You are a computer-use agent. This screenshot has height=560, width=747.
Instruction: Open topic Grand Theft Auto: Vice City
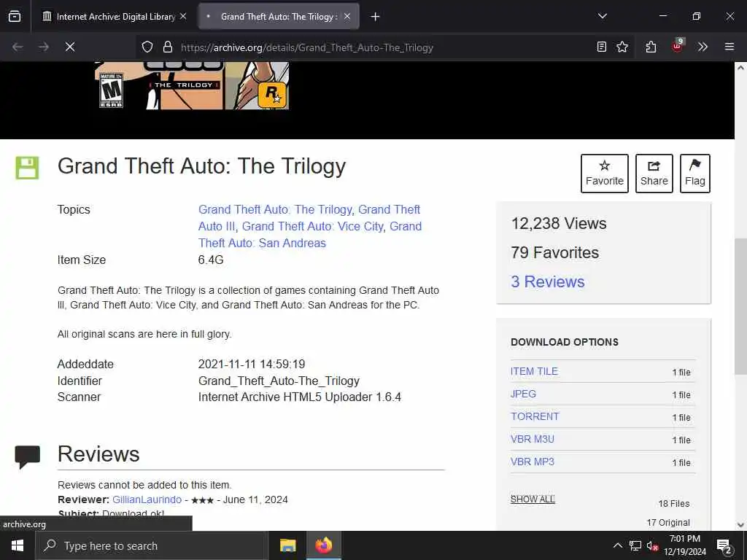point(312,226)
